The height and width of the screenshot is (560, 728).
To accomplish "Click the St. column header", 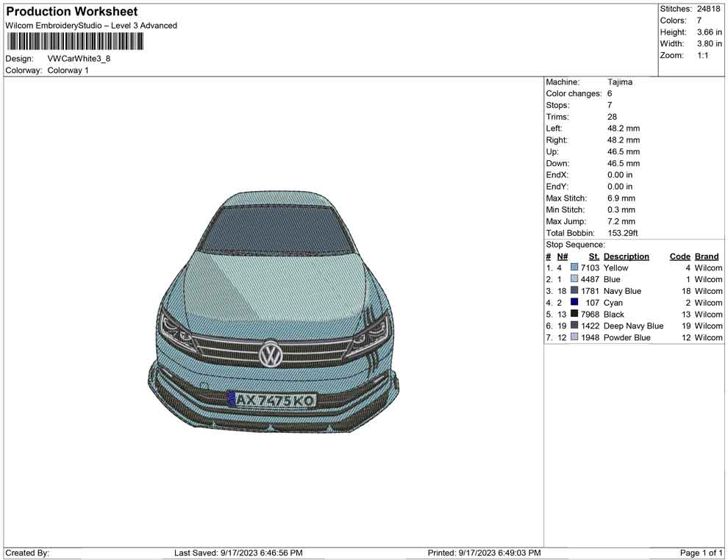I will (x=594, y=256).
